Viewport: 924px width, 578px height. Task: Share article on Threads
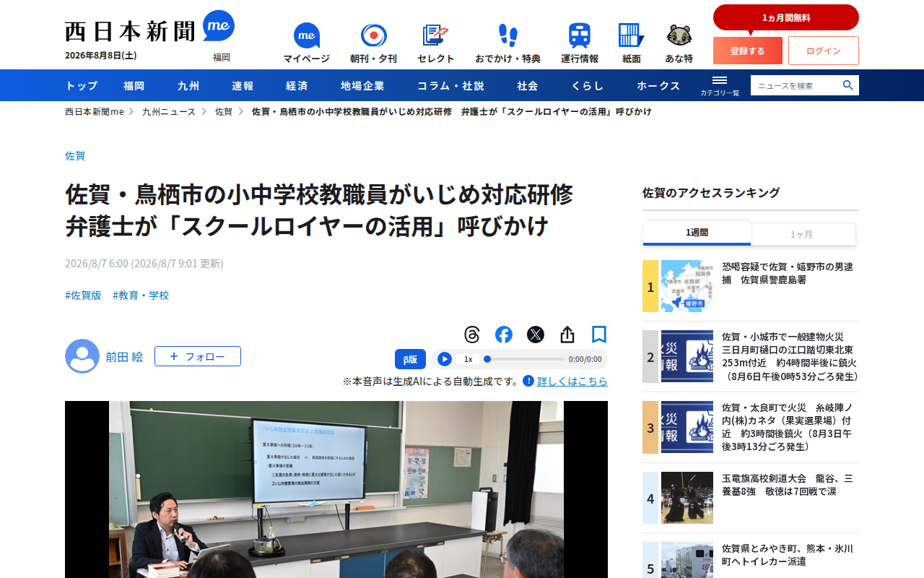472,335
